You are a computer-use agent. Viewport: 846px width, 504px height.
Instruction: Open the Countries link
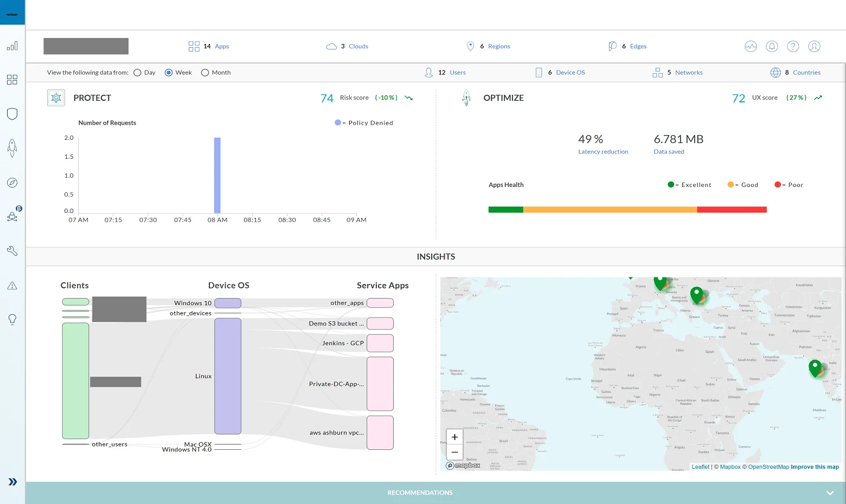click(806, 73)
